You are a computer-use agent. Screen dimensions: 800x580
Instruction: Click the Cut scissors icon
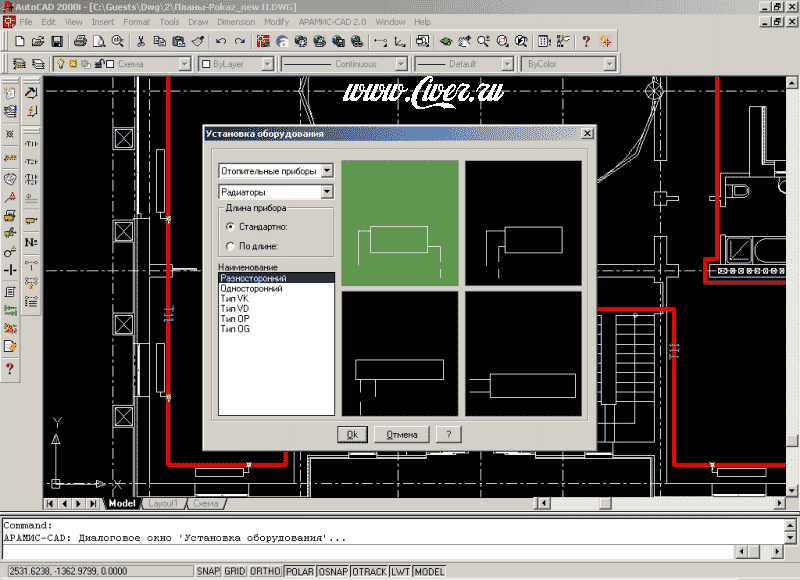click(x=141, y=42)
